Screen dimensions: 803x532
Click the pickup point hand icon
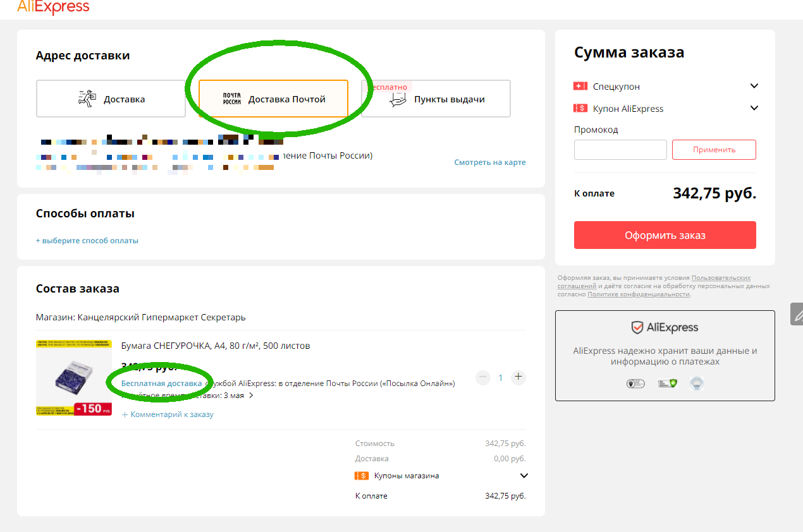coord(398,99)
